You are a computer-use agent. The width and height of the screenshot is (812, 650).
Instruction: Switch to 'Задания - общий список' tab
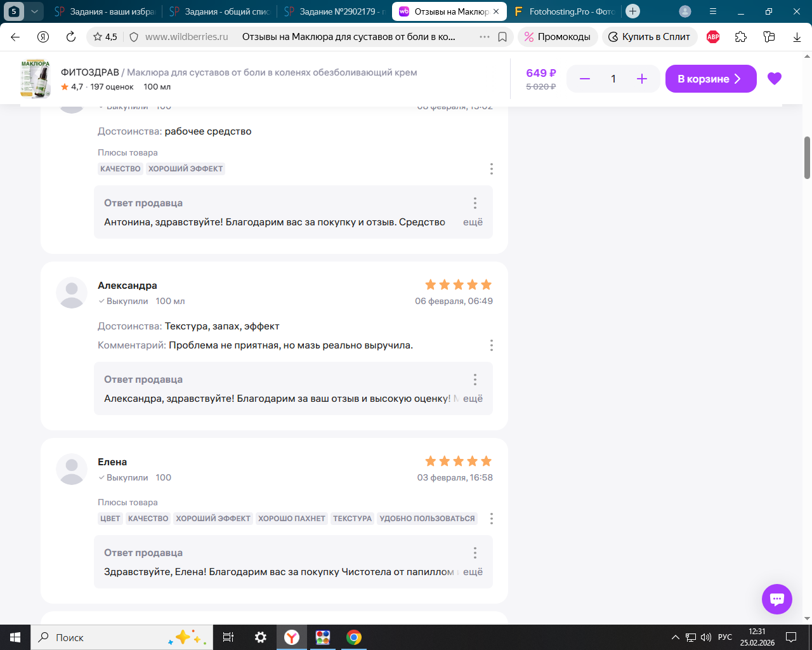(219, 11)
